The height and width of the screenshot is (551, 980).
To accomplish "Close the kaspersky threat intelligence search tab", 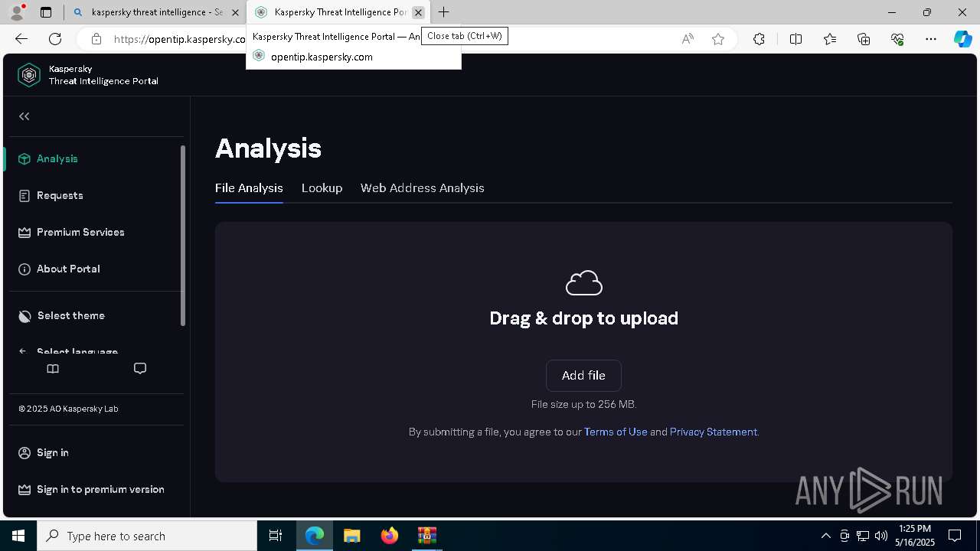I will (x=235, y=12).
